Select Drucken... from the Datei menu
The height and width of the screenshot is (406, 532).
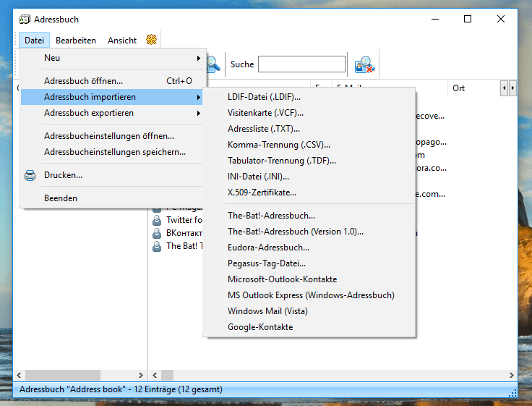click(113, 175)
